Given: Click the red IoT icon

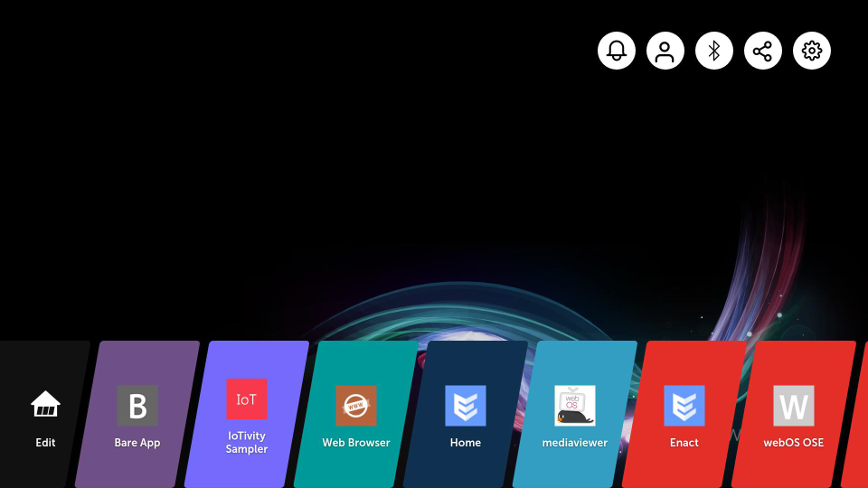Looking at the screenshot, I should click(x=247, y=399).
